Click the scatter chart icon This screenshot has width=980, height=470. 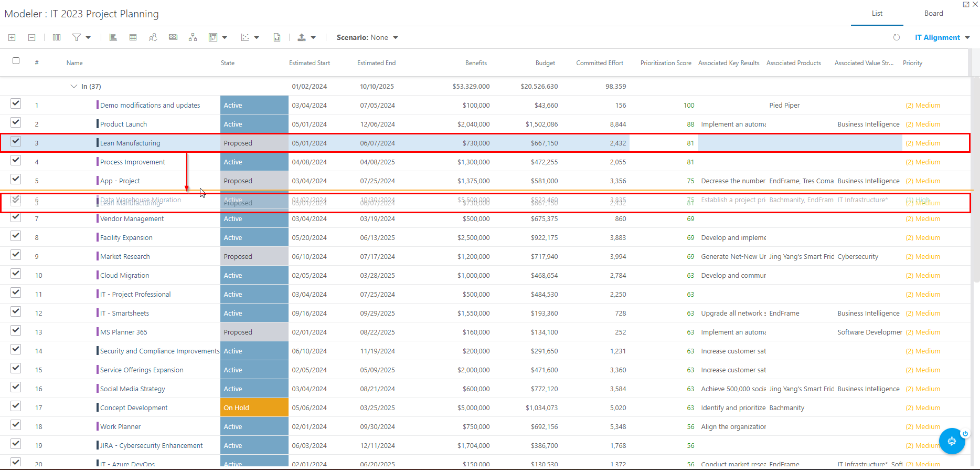[x=245, y=37]
